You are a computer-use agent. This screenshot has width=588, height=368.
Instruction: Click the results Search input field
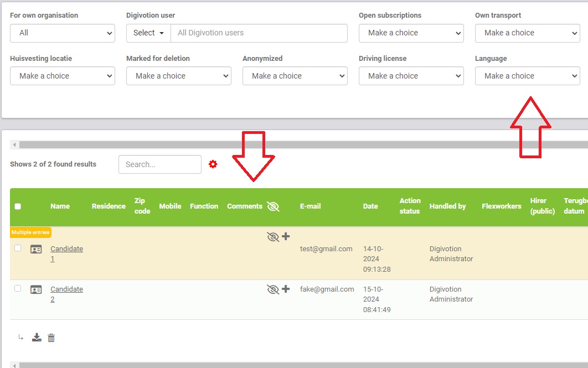(x=159, y=164)
